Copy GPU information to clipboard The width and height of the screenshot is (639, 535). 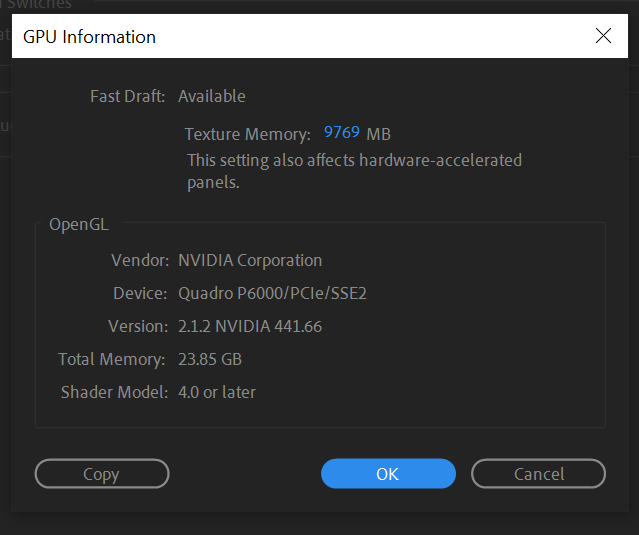(x=102, y=473)
